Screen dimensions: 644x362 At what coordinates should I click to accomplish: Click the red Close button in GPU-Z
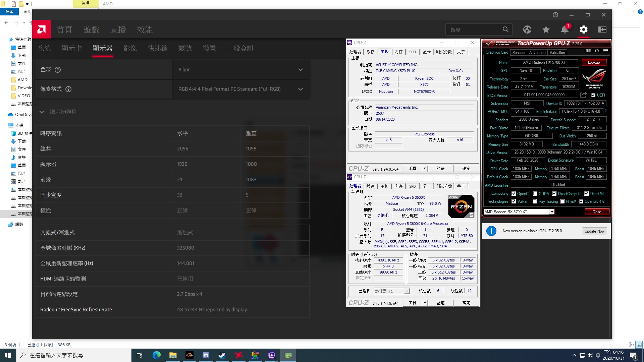[x=597, y=212]
